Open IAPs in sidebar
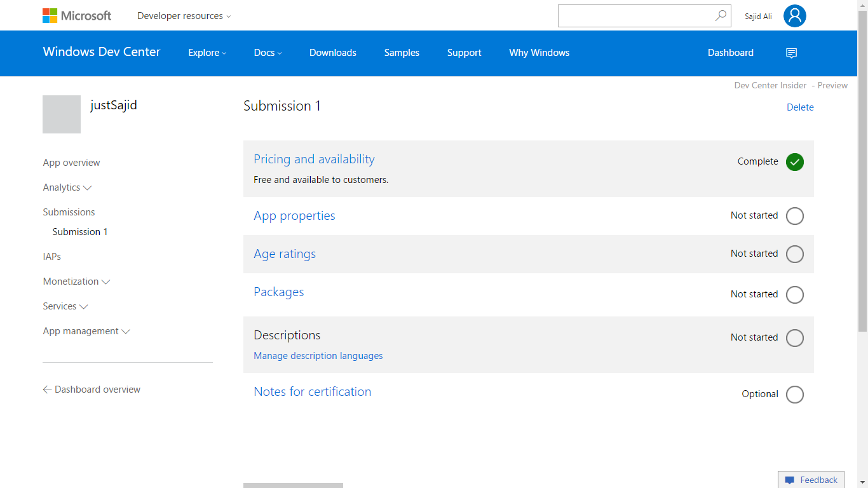 (x=52, y=257)
